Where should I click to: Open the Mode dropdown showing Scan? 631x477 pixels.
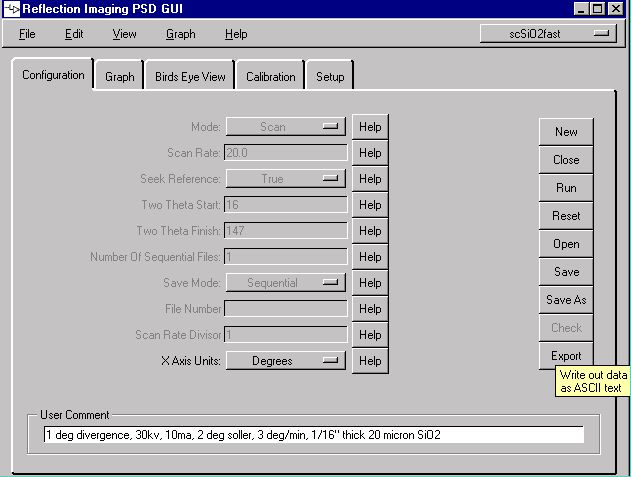tap(285, 127)
